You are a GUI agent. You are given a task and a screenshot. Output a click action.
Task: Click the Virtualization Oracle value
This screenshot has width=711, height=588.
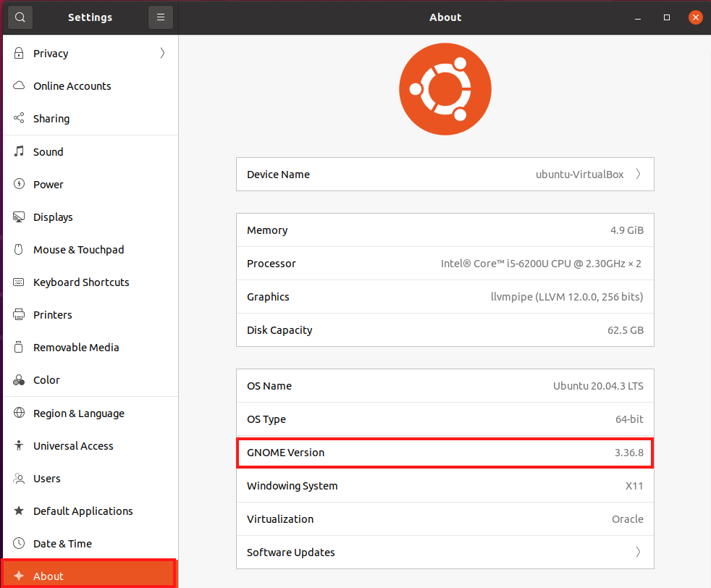[628, 519]
